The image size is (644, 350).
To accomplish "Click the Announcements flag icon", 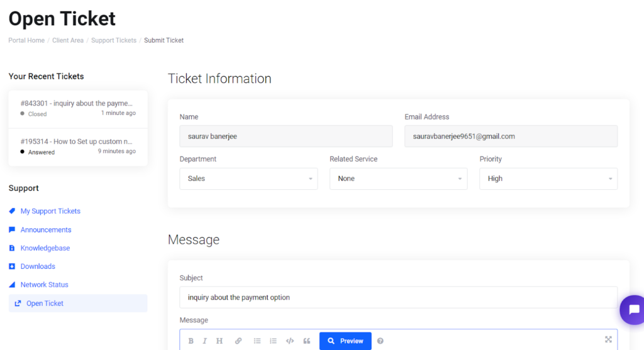I will point(12,230).
